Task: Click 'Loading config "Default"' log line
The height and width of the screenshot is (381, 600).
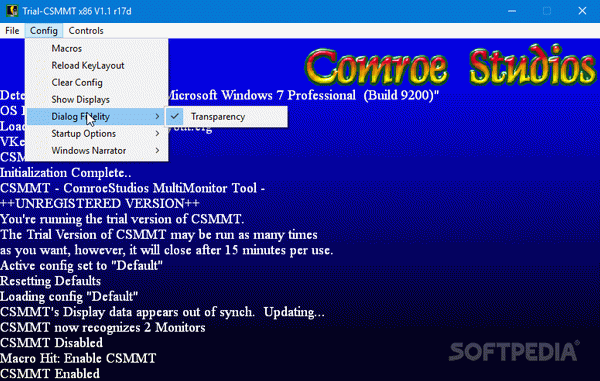Action: tap(69, 296)
